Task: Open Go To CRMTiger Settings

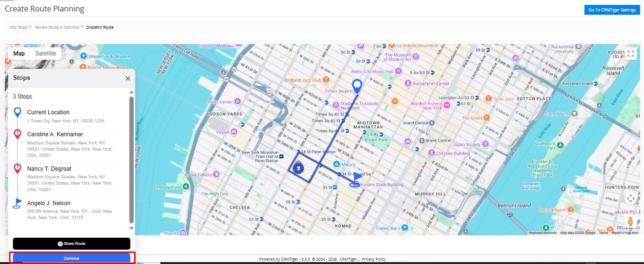Action: tap(612, 10)
